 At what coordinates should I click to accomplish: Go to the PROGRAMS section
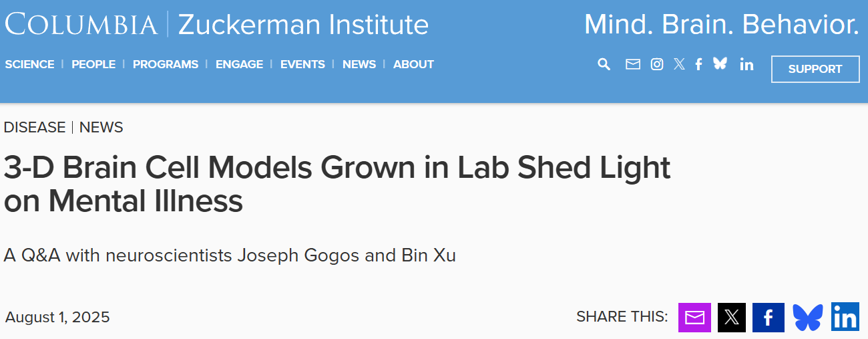point(166,64)
